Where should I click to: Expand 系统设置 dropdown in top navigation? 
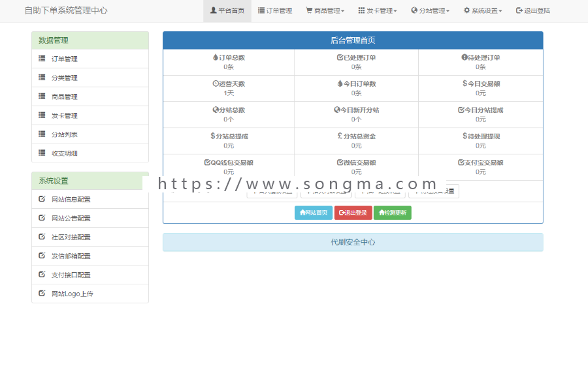[x=483, y=11]
